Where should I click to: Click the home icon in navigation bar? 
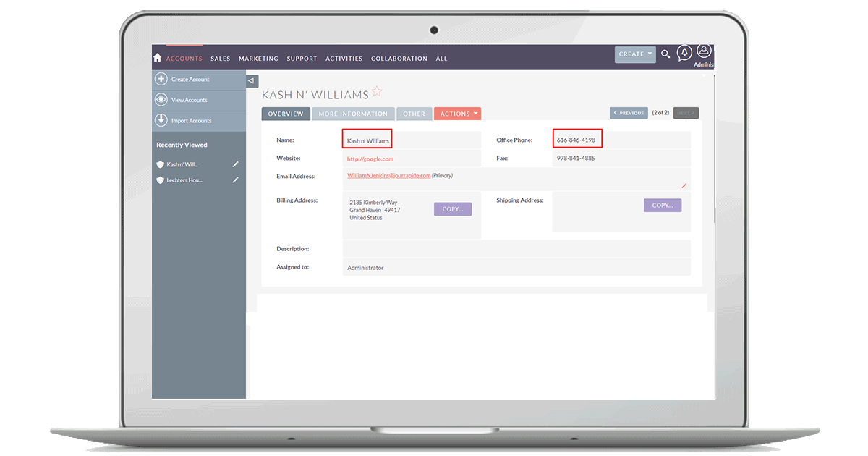click(158, 58)
